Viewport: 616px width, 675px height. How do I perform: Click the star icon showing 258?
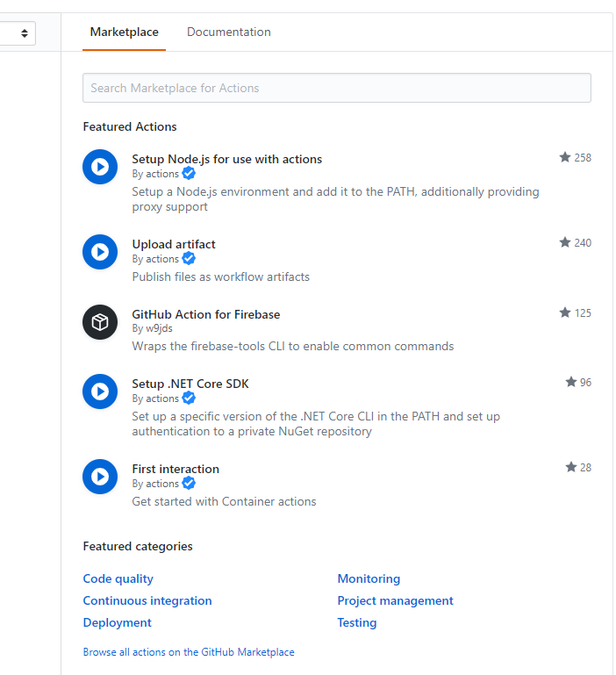coord(565,157)
